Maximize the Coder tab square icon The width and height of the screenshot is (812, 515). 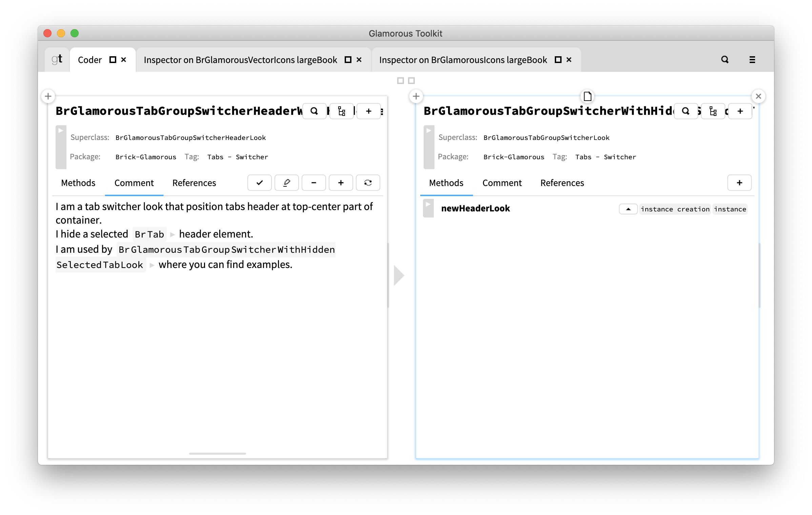click(x=113, y=60)
